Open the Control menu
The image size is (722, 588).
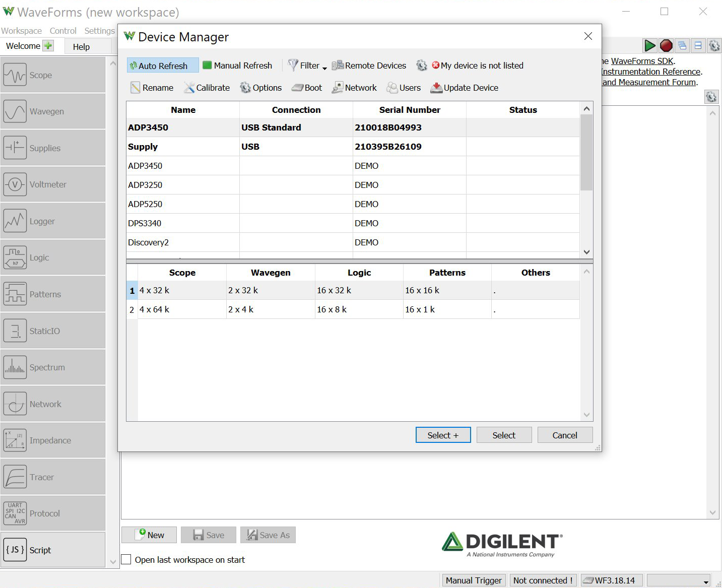[63, 31]
